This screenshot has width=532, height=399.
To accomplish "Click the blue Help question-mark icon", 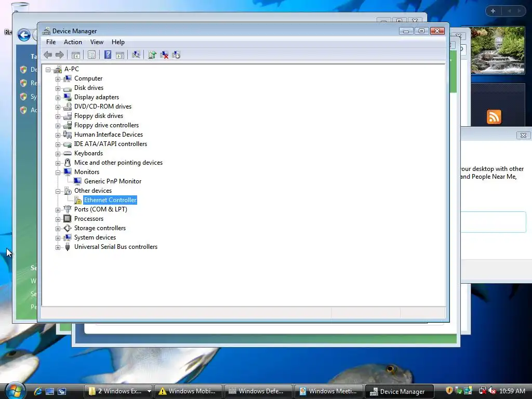I will [x=108, y=55].
